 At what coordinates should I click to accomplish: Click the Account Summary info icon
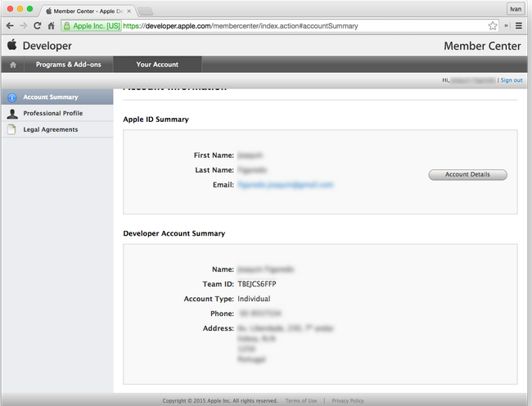pyautogui.click(x=12, y=97)
